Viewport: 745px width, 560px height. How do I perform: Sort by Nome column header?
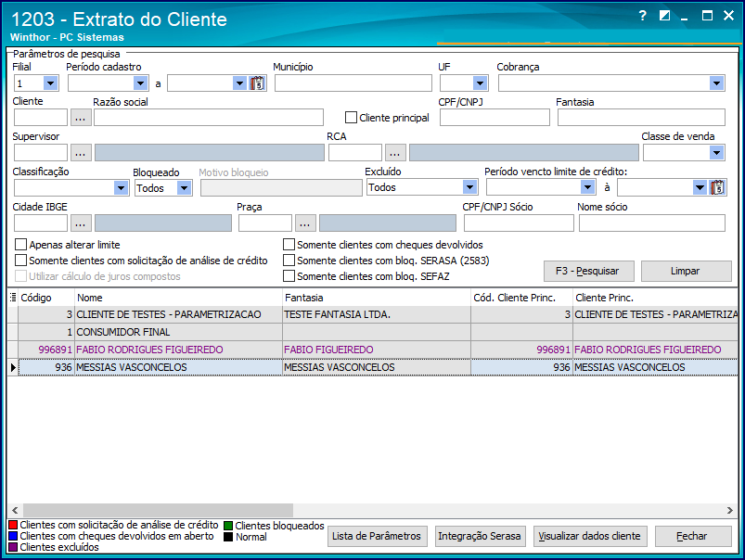179,298
